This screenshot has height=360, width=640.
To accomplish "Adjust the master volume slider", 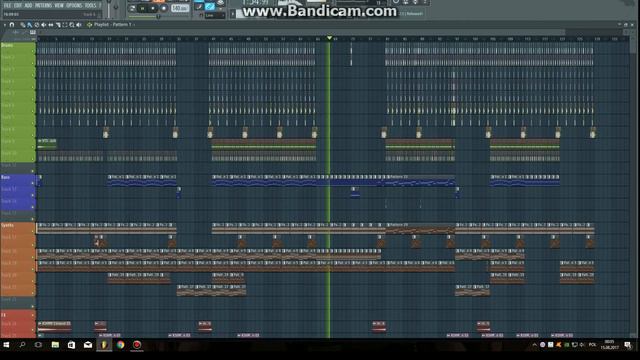I will tap(109, 9).
